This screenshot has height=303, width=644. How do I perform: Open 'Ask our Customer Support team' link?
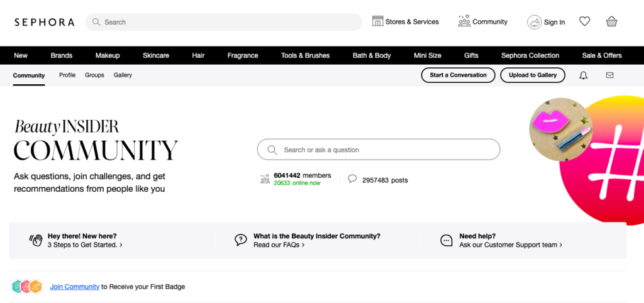coord(511,245)
